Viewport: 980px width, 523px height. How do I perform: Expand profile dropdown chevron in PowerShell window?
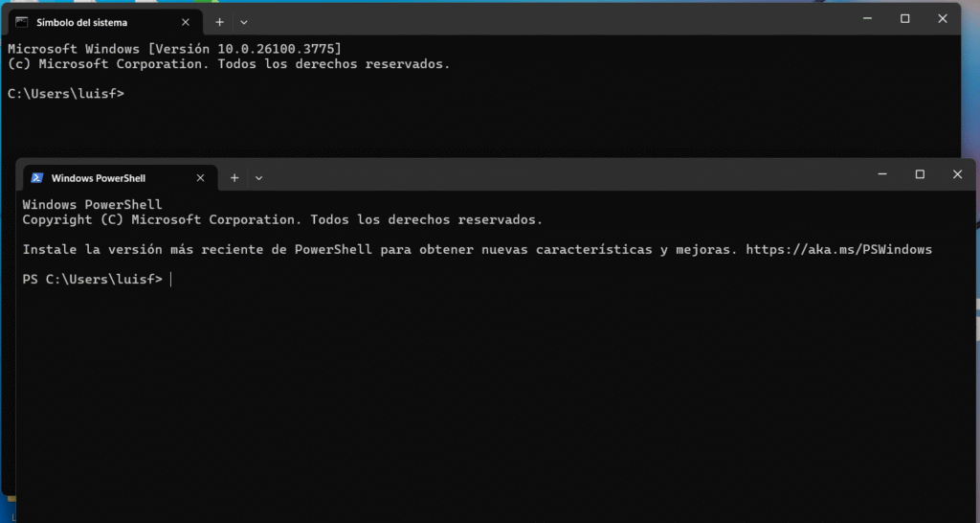pyautogui.click(x=258, y=178)
